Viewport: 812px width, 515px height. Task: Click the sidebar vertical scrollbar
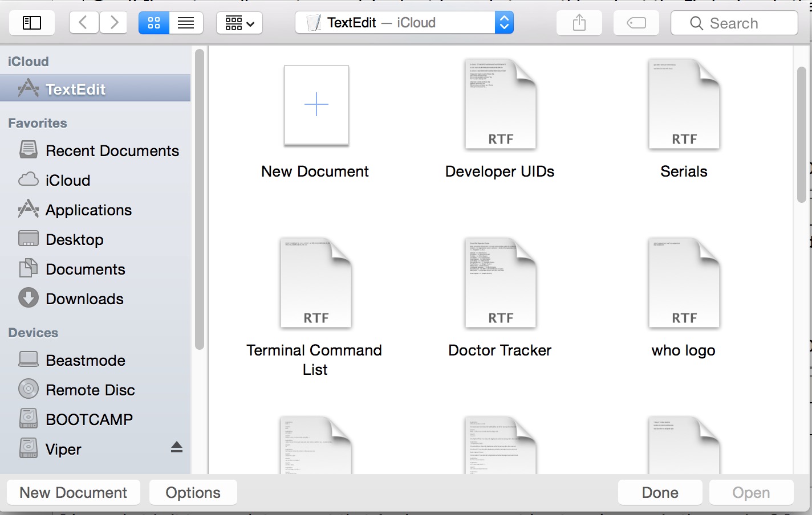click(199, 199)
